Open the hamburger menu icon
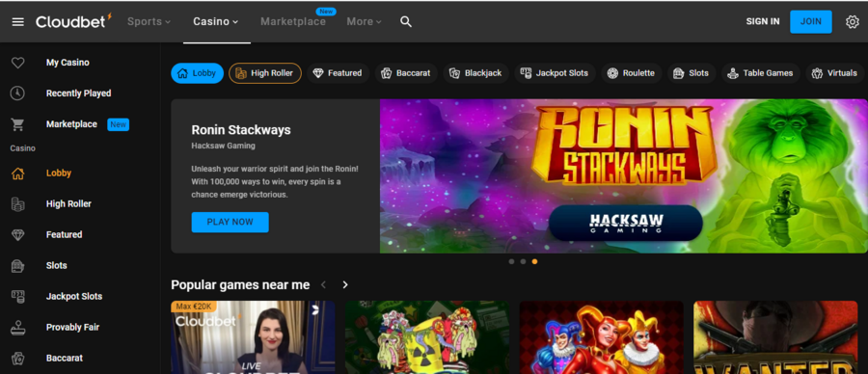 [17, 22]
